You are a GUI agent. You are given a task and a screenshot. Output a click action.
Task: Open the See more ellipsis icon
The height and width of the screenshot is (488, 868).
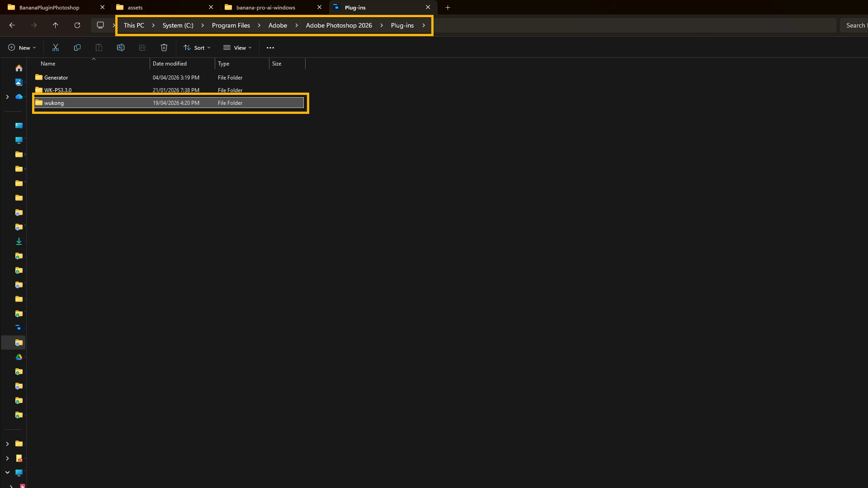270,47
